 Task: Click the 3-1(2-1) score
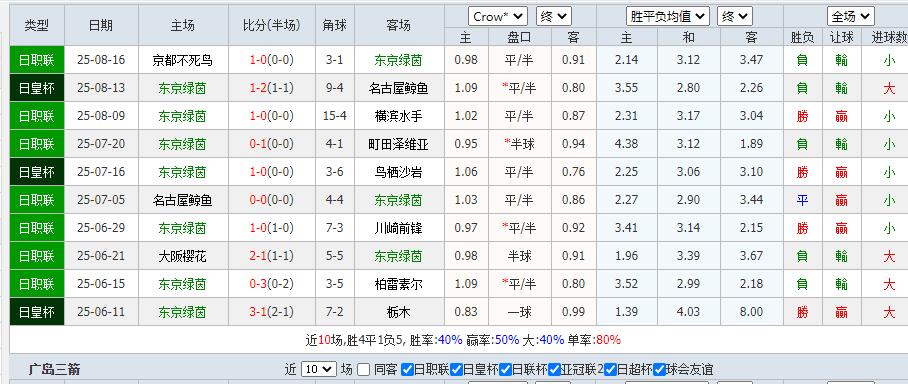272,312
